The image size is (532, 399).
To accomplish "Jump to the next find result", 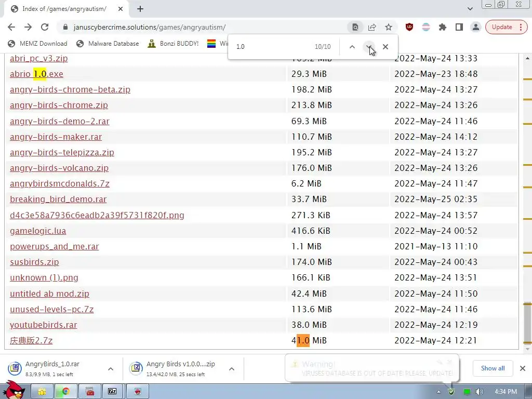I will 369,47.
